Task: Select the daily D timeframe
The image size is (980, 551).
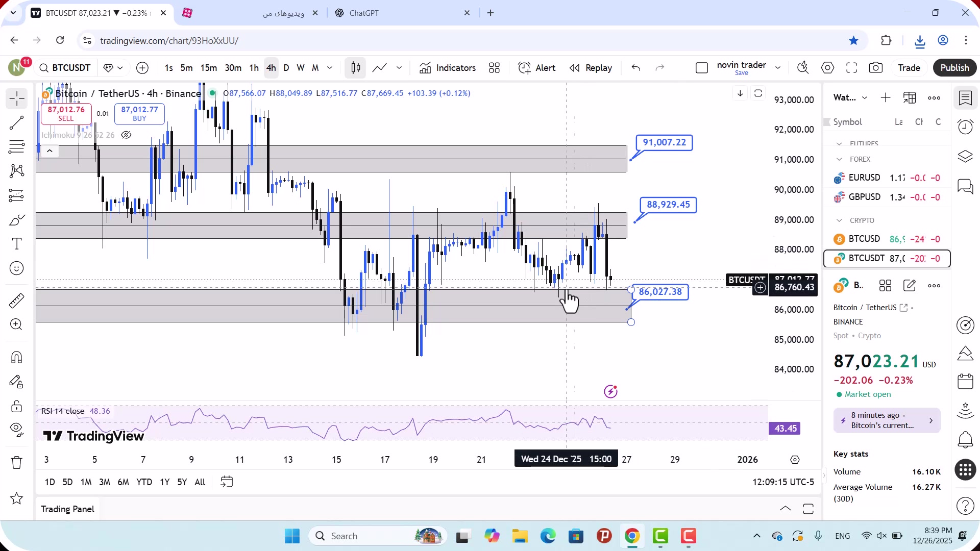Action: tap(286, 68)
